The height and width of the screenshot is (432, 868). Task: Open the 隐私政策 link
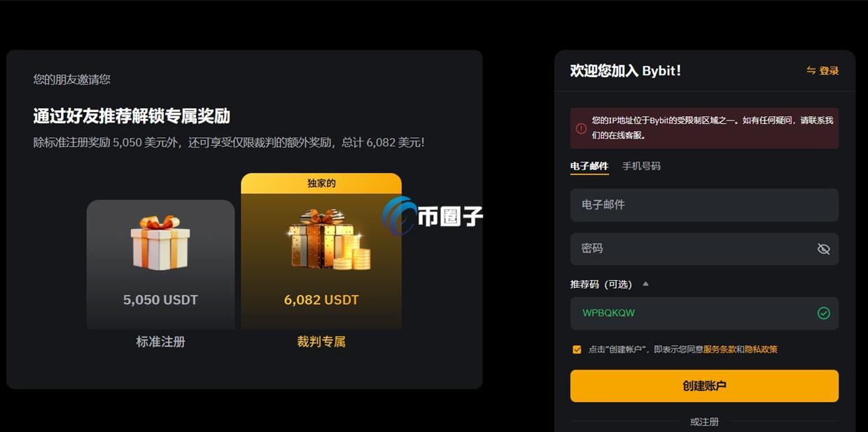761,349
